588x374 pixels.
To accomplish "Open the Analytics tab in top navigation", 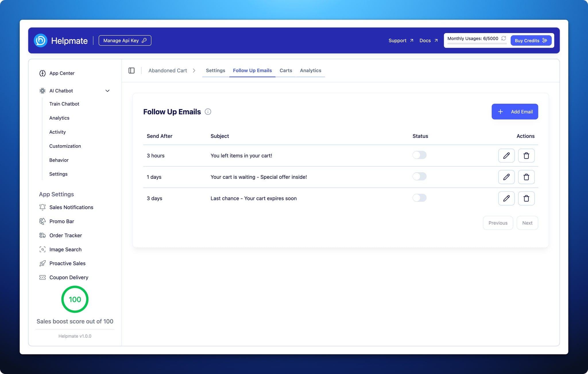I will [x=310, y=70].
